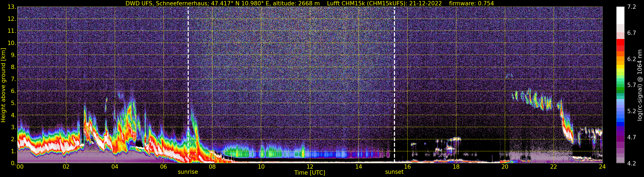This screenshot has width=644, height=177.
Task: Click the "04" time tick label
Action: click(115, 167)
